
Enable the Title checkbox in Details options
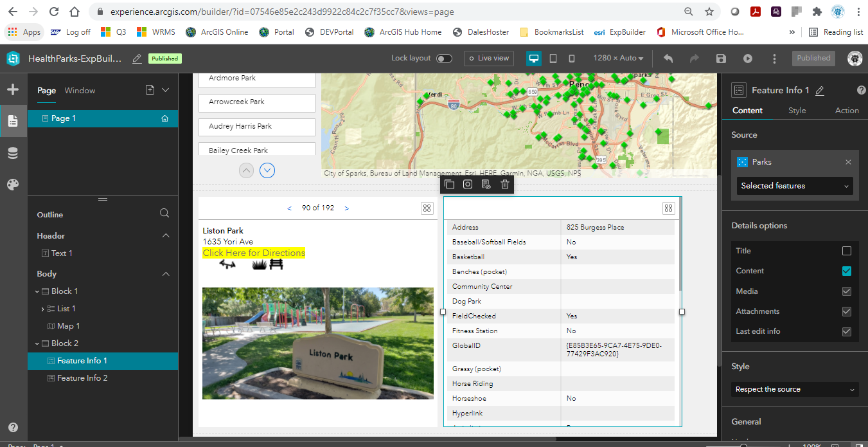tap(846, 251)
